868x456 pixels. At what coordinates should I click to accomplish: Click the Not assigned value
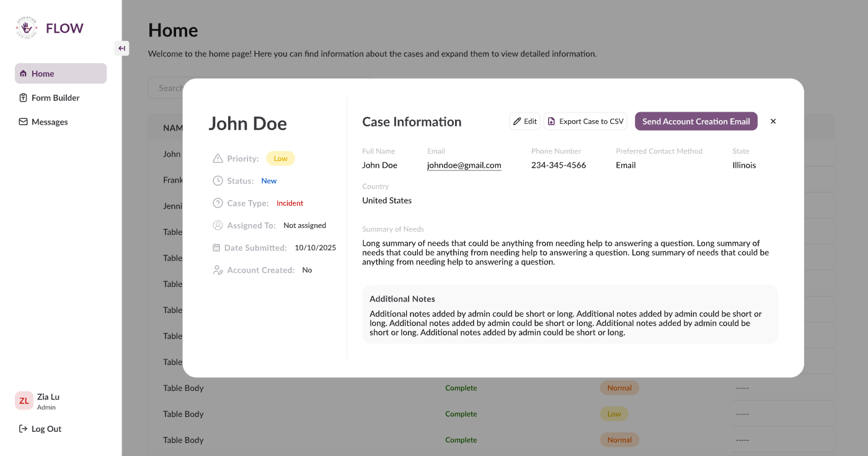[x=304, y=226]
